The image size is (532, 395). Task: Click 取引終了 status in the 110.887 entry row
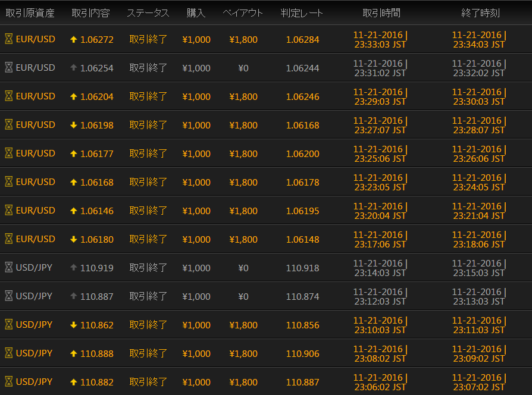tap(148, 296)
